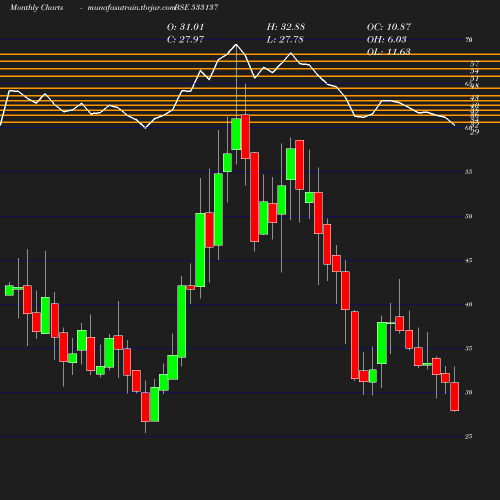Click the 25 price axis label
Viewport: 500px width, 500px height.
point(469,436)
